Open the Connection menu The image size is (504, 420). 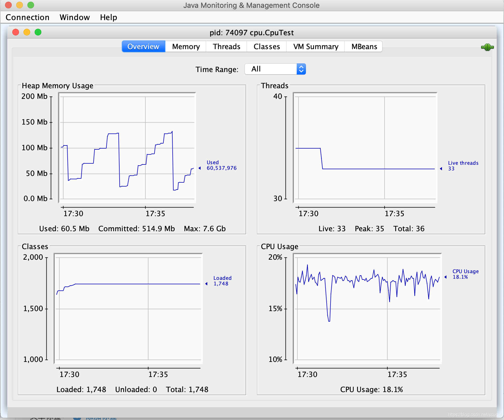click(x=27, y=17)
